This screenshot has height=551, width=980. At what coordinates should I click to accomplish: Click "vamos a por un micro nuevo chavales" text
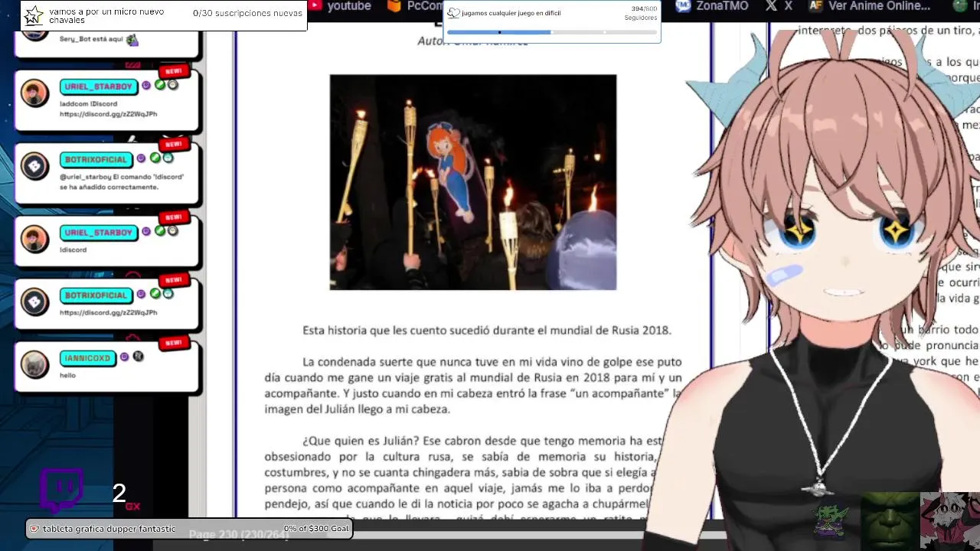coord(106,16)
